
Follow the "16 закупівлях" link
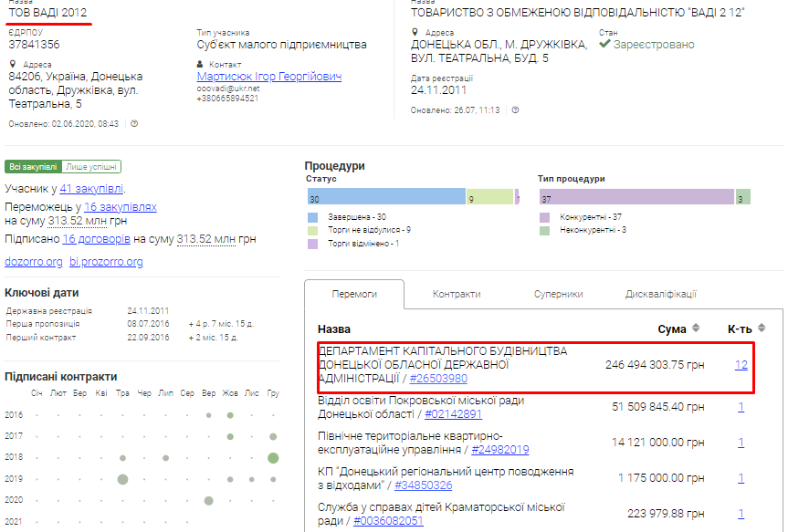click(121, 207)
